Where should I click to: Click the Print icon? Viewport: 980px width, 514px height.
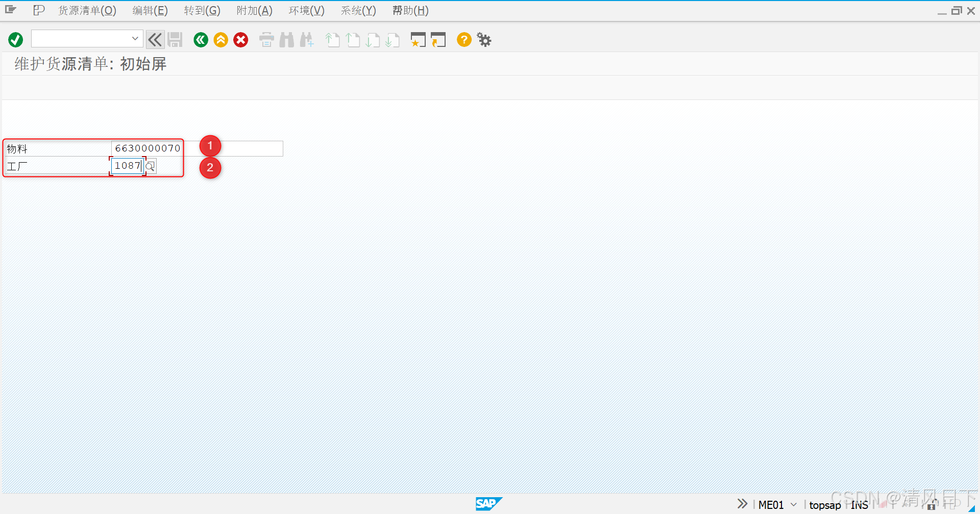266,40
